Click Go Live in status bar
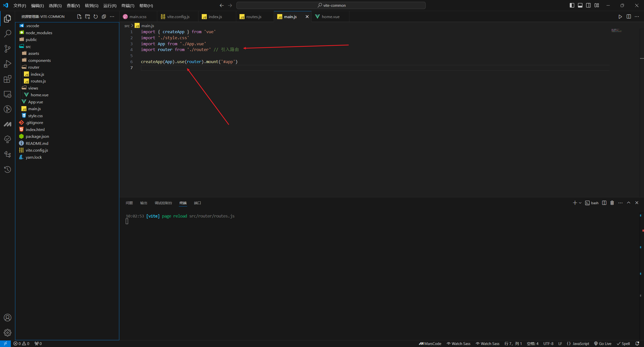644x347 pixels. click(603, 343)
